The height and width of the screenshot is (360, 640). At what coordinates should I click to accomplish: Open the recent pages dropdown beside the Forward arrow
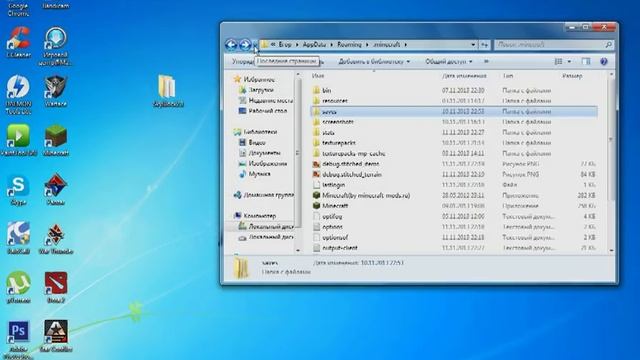(255, 44)
